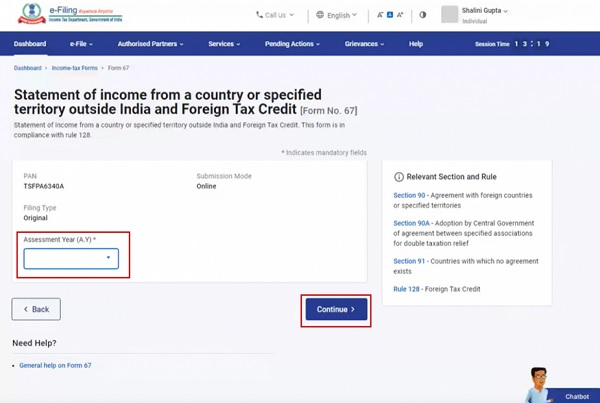Toggle the high contrast mode icon

(x=422, y=15)
